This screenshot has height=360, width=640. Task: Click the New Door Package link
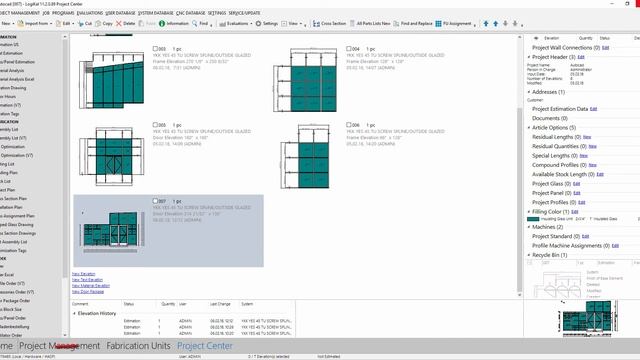click(88, 292)
